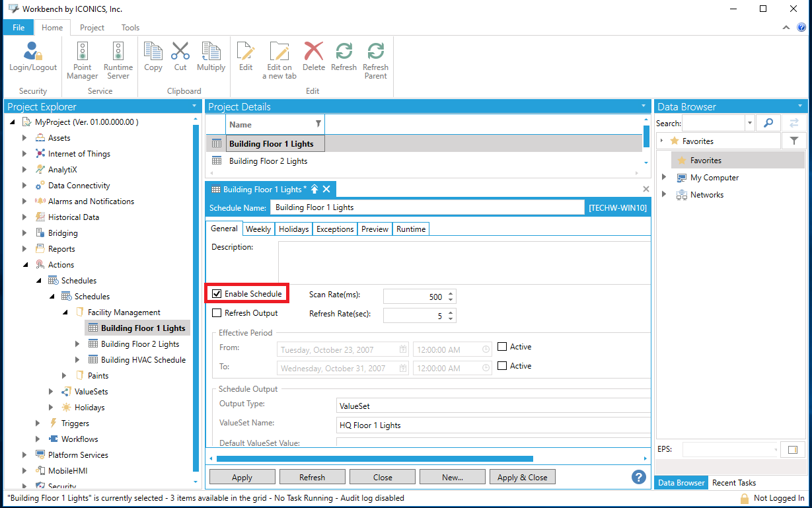Click the Refresh Parent ribbon icon
The image size is (812, 508).
pos(375,52)
